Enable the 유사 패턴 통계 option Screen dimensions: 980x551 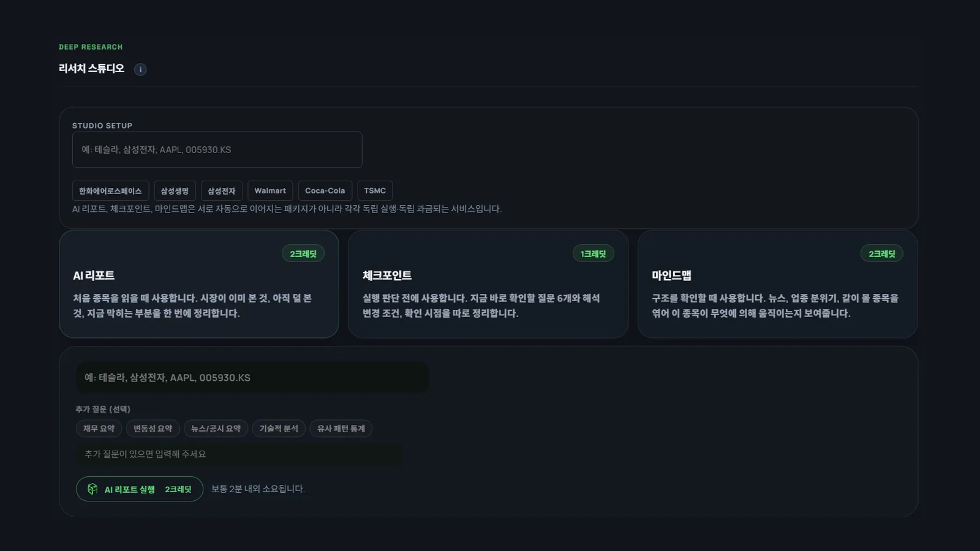[x=341, y=429]
